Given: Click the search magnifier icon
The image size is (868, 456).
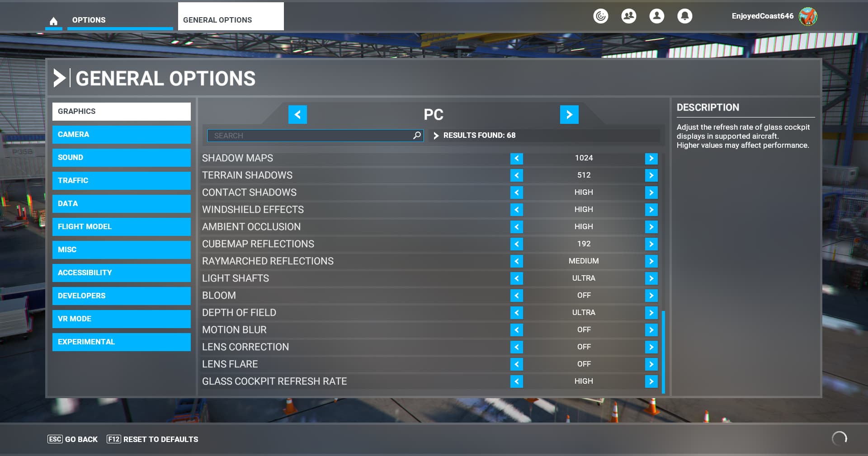Looking at the screenshot, I should tap(417, 135).
